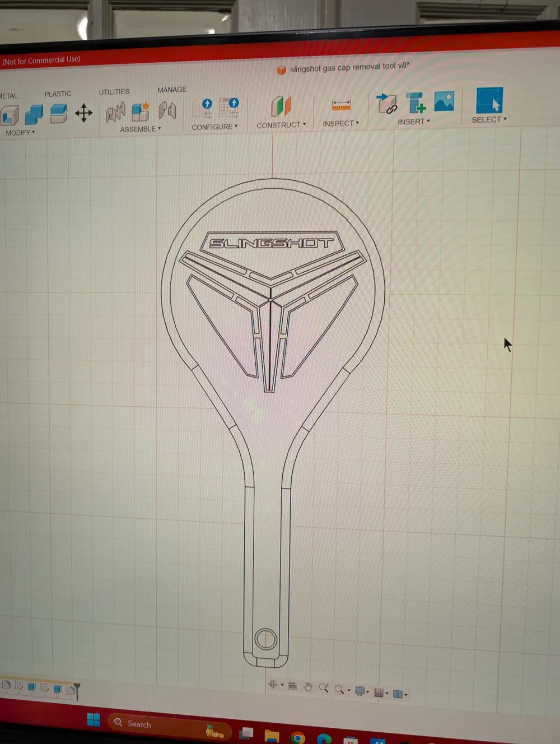Open Google Chrome from the taskbar

[x=298, y=738]
